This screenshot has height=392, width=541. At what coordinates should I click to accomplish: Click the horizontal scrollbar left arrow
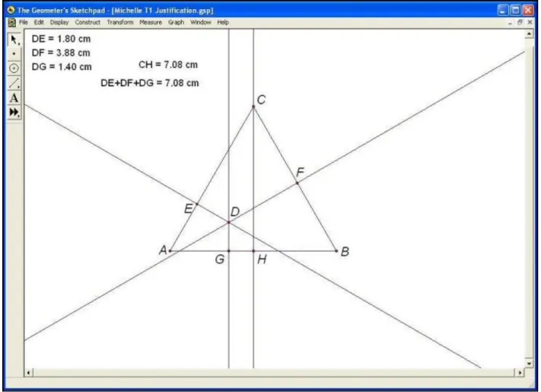coord(29,372)
